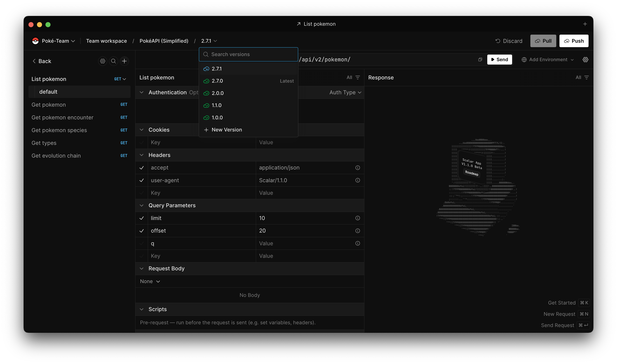
Task: Click the Send button
Action: point(499,60)
